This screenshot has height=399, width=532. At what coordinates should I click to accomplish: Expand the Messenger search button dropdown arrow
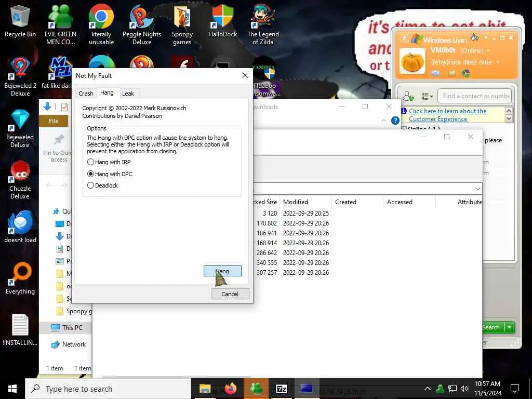point(509,327)
